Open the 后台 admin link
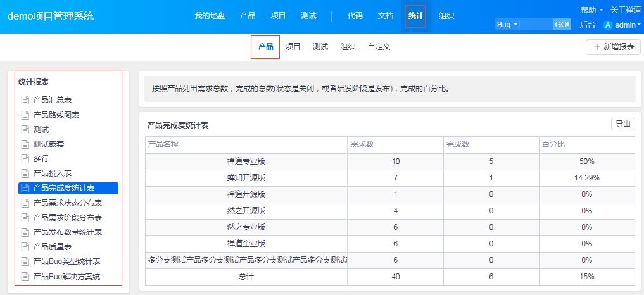Screen dimensions: 644x295 tap(587, 25)
